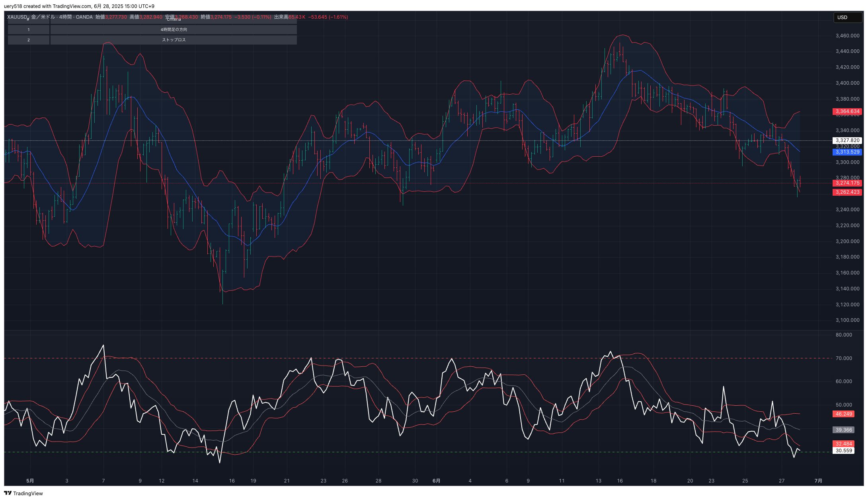Click the 4時間足の方向 table row
The height and width of the screenshot is (500, 868).
coord(174,29)
